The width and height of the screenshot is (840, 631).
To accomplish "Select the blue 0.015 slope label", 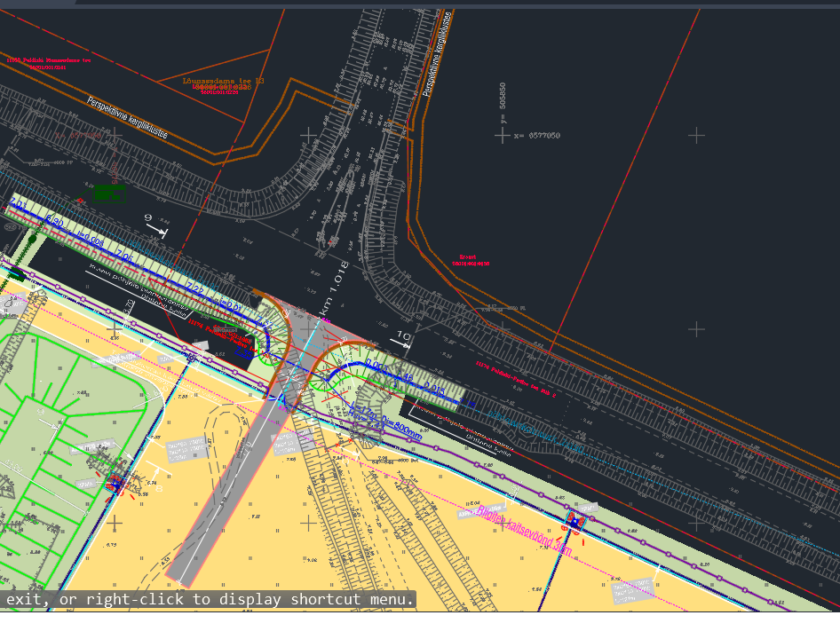I will coord(433,388).
